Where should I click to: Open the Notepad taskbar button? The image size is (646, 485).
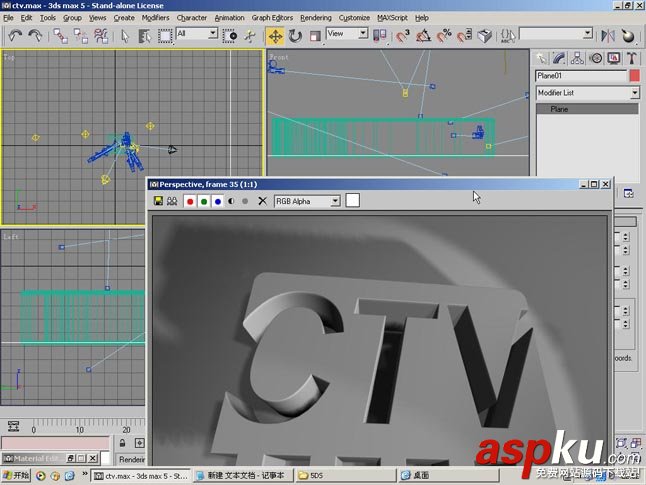tap(244, 476)
